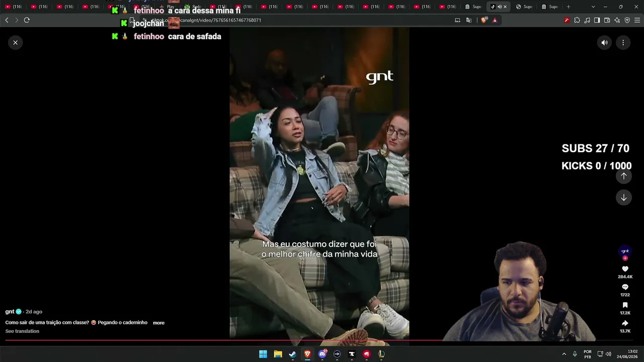Go to the next video with down arrow
Screen dimensions: 644x362
pyautogui.click(x=623, y=198)
